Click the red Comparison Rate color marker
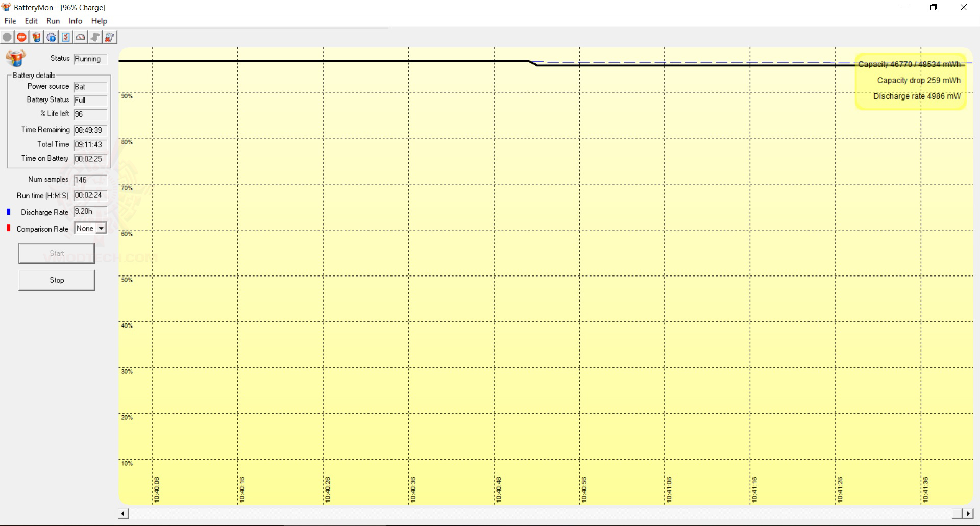The image size is (980, 526). click(9, 228)
